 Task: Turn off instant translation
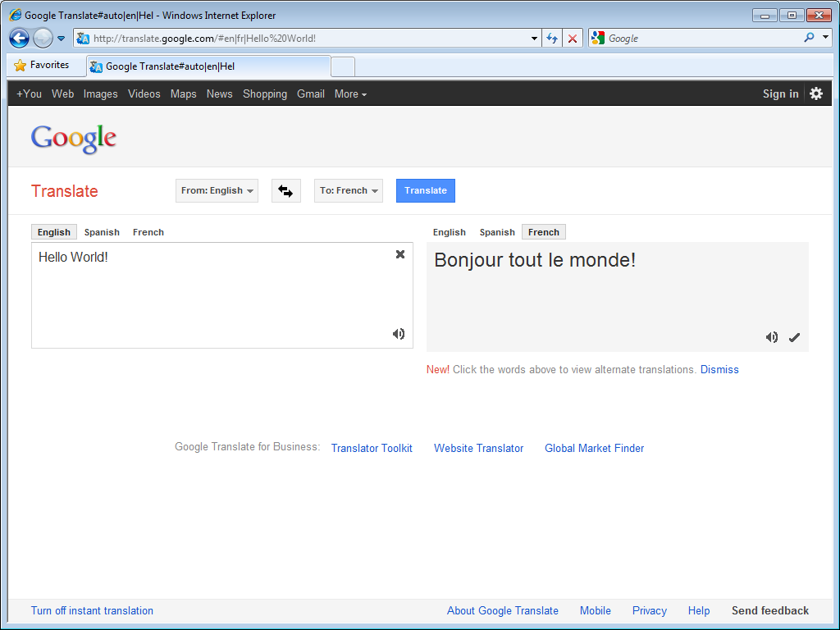coord(92,610)
